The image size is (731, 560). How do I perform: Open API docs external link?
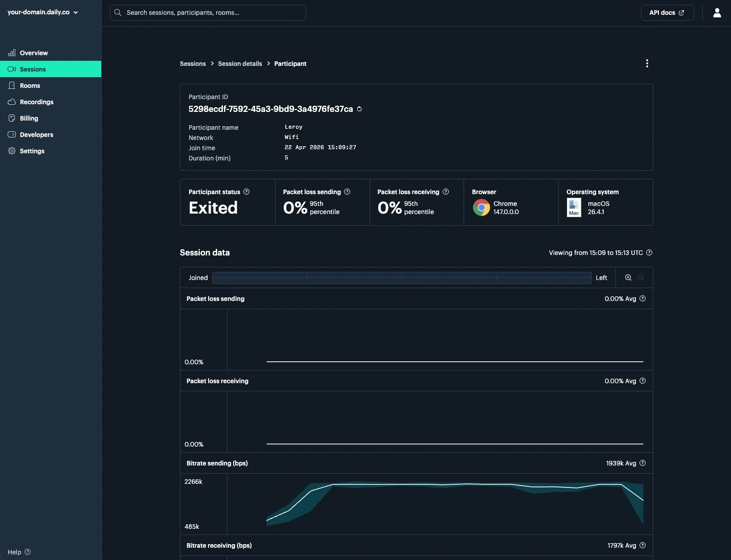coord(667,13)
